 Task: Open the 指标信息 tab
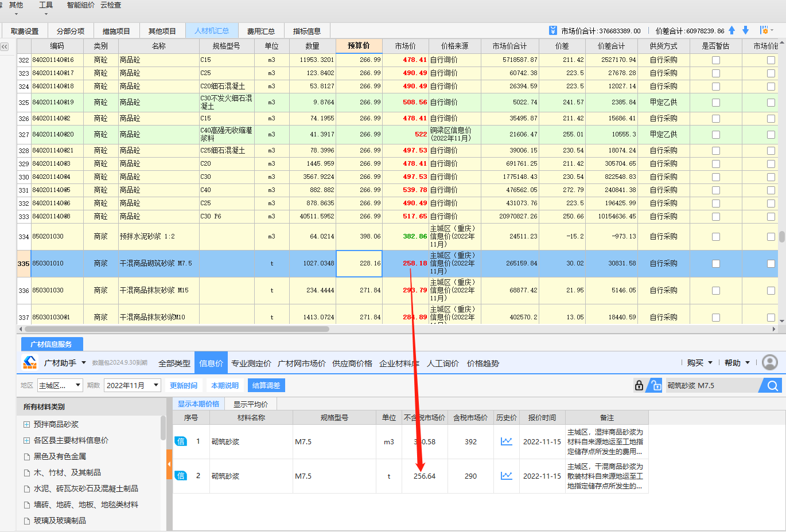tap(307, 31)
